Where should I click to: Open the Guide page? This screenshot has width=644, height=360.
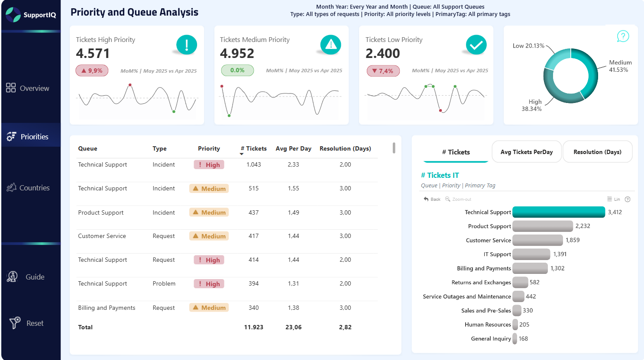click(x=27, y=277)
